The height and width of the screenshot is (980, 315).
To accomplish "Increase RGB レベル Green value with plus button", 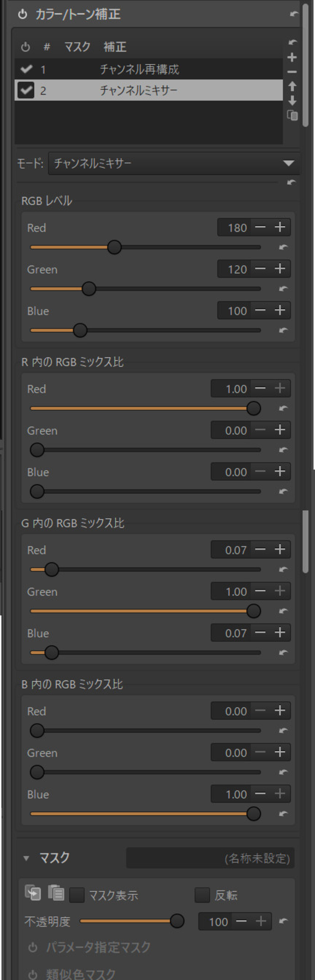I will click(280, 269).
